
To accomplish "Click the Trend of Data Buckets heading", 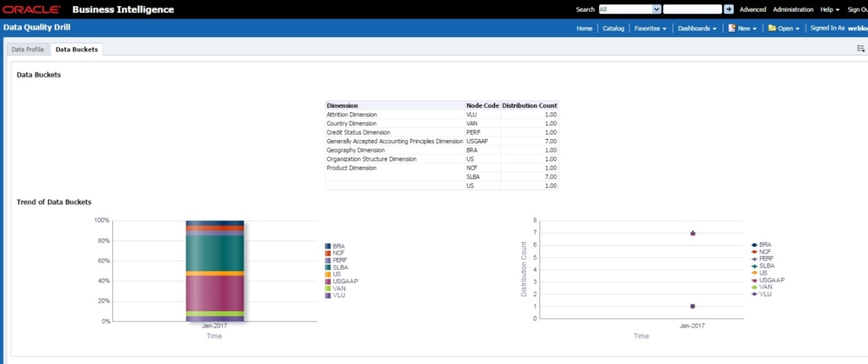I will tap(54, 203).
